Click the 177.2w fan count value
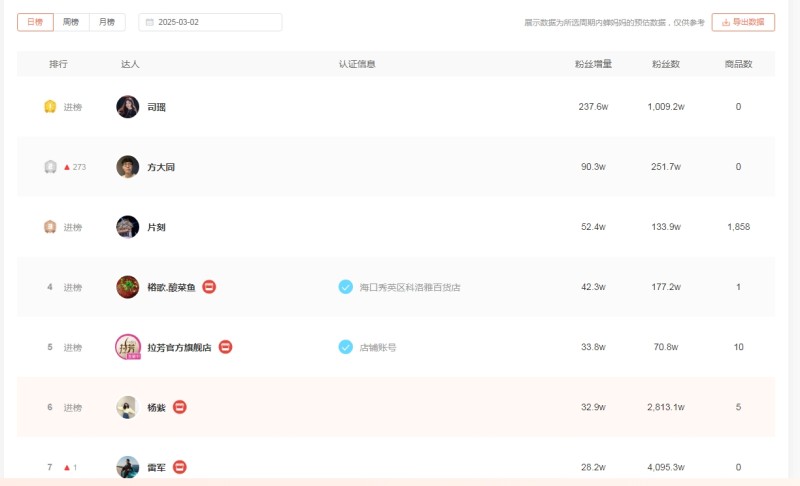 (x=666, y=287)
